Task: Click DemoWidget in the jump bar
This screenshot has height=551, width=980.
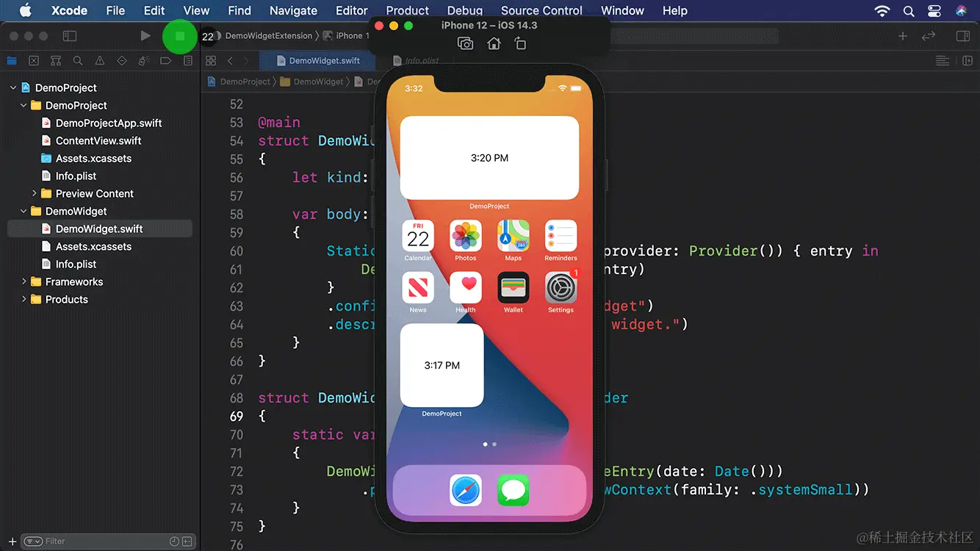Action: [x=312, y=82]
